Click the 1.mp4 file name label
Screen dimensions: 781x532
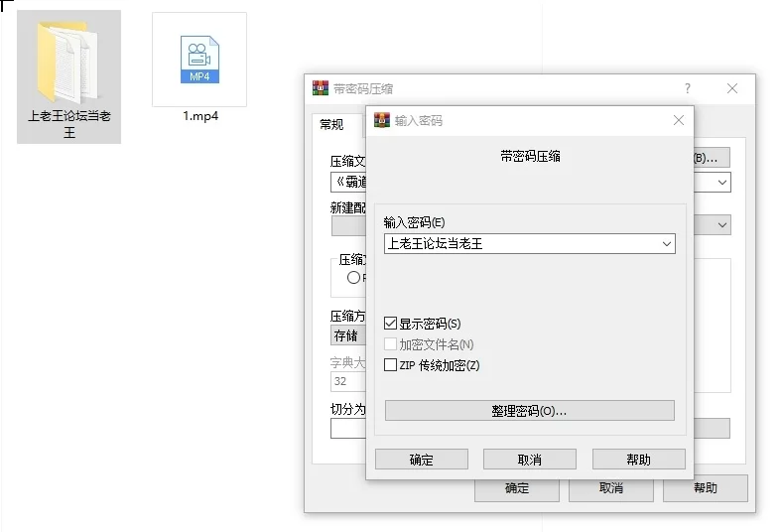point(200,116)
